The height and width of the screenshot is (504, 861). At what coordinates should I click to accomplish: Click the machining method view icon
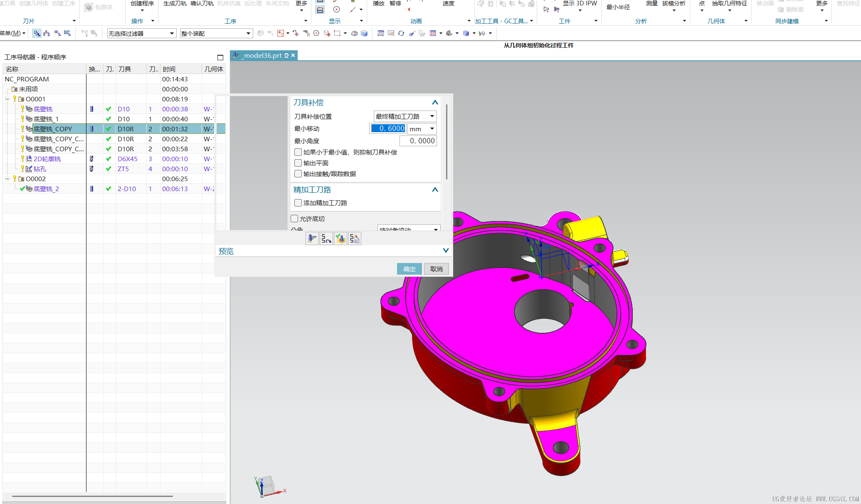coord(67,33)
